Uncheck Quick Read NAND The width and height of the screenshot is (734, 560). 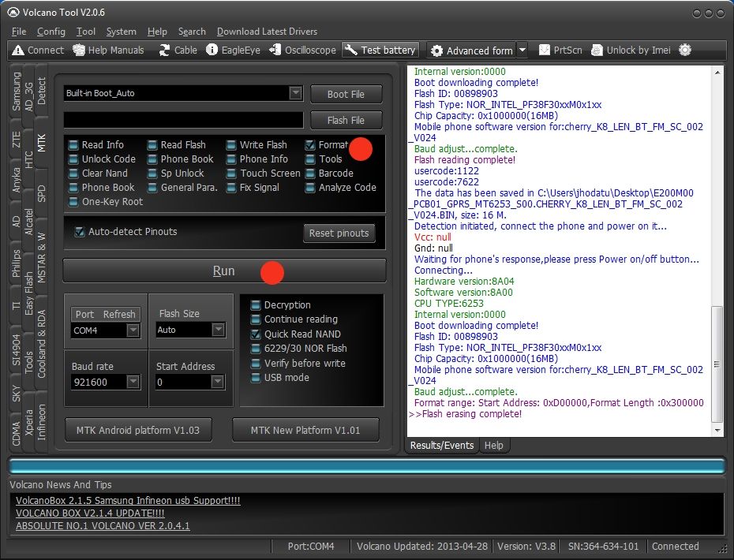pyautogui.click(x=256, y=334)
